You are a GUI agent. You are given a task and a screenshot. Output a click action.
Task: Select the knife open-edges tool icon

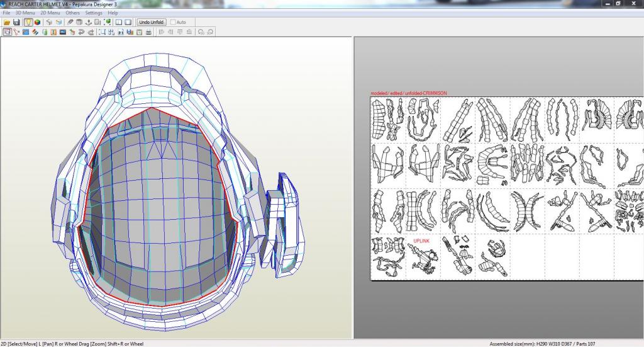[x=70, y=22]
